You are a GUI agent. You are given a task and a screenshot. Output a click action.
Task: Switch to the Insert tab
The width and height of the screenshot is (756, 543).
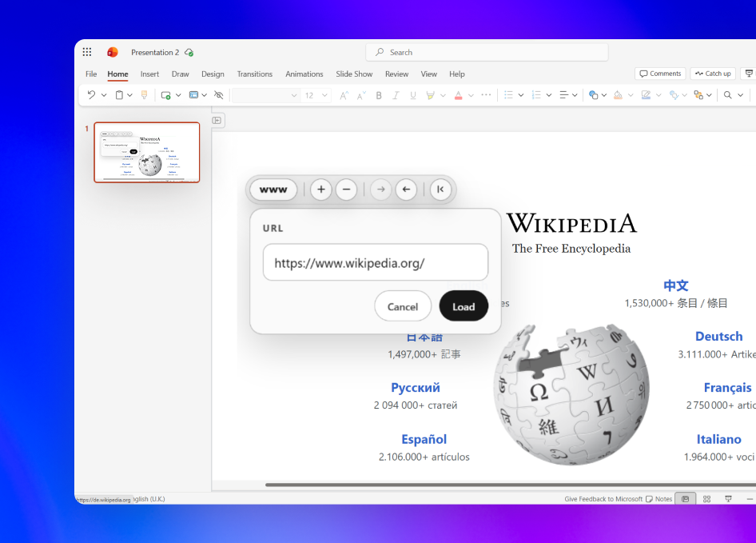[149, 74]
